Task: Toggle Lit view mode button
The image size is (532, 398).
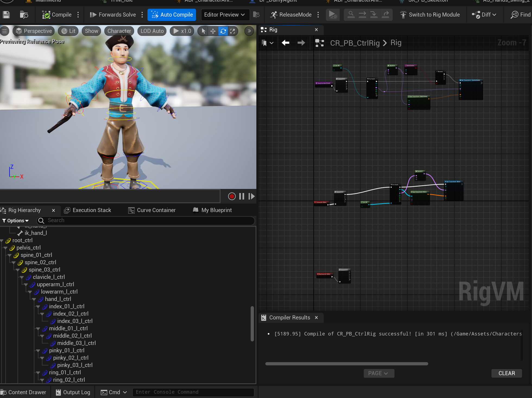Action: [68, 31]
